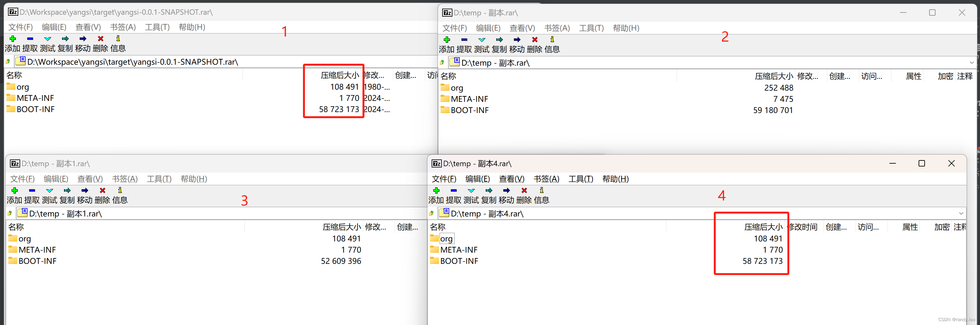Sort by 名称 column in 副本.rar window

coord(448,77)
